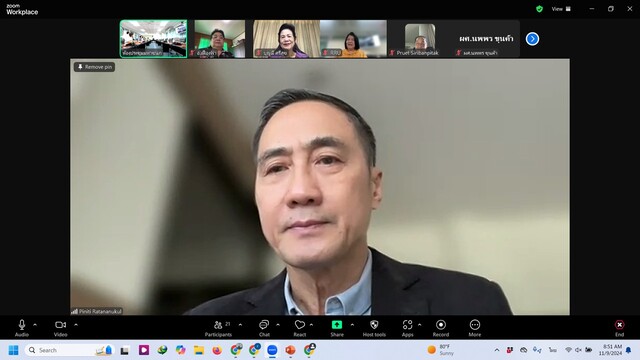Open the Participants panel
This screenshot has height=360, width=640.
click(218, 328)
